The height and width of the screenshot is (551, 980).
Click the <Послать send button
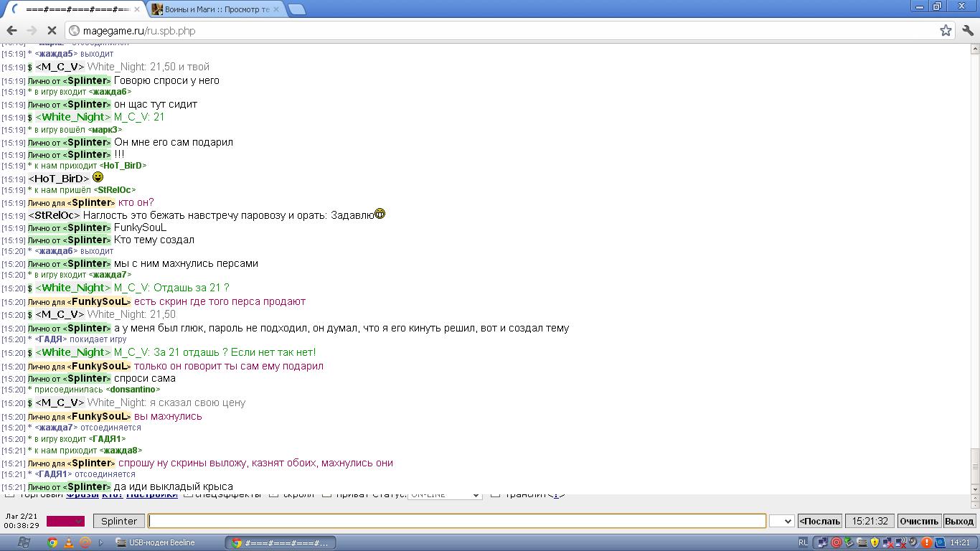click(820, 522)
